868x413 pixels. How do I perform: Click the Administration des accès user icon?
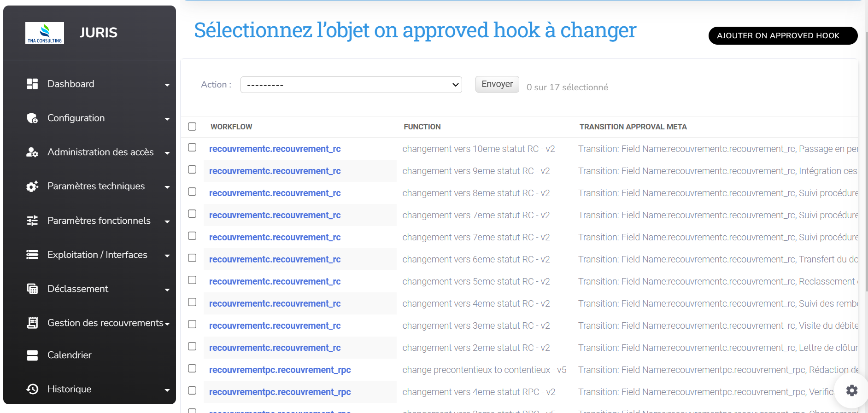point(32,152)
